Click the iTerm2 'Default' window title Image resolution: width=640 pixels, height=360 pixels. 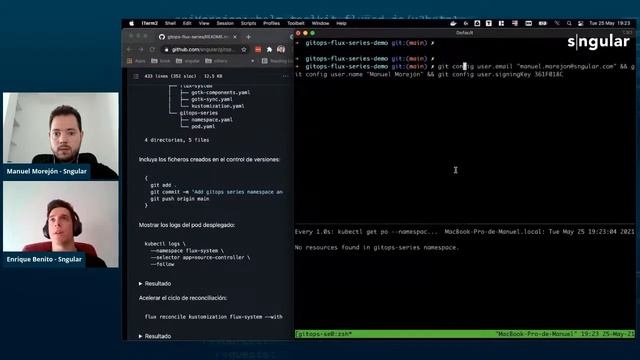pyautogui.click(x=464, y=33)
